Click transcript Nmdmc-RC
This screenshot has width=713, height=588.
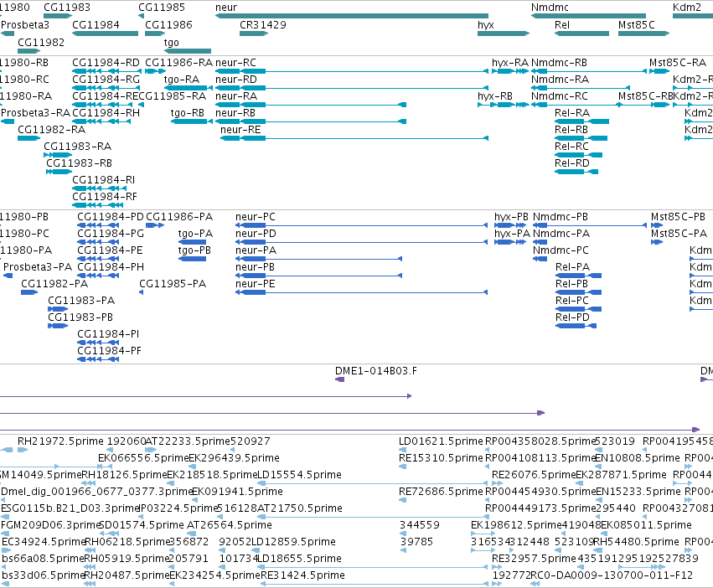560,96
